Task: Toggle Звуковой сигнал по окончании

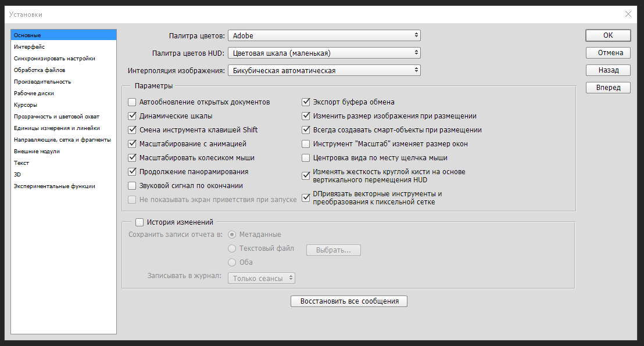Action: 132,186
